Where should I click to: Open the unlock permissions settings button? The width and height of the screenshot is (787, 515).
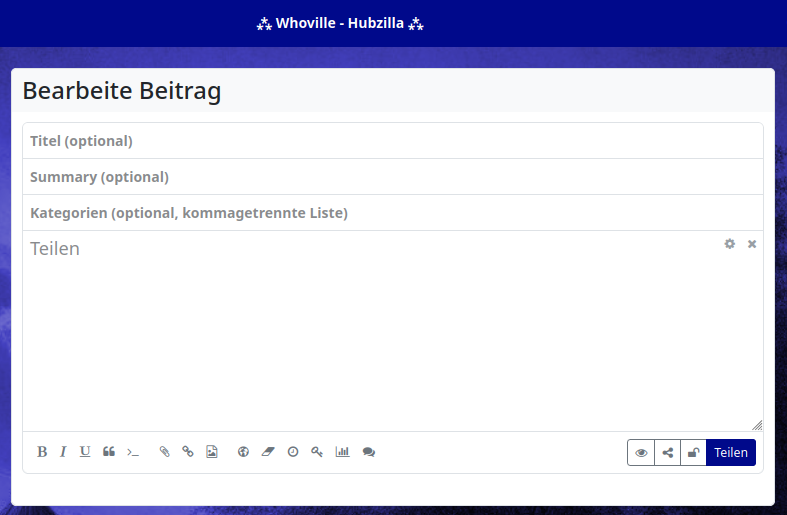693,453
